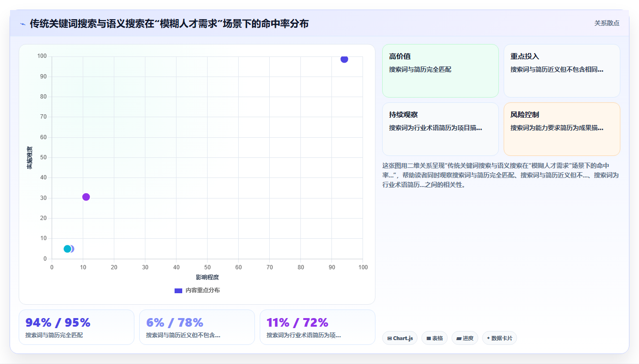Open the 高价值 quadrant card
639x364 pixels.
click(441, 71)
